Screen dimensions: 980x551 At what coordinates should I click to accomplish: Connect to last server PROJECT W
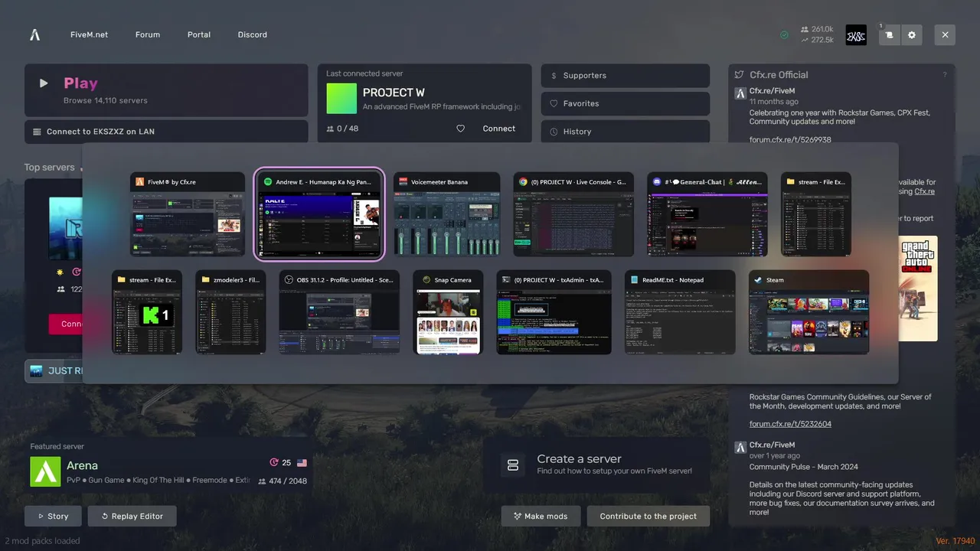coord(498,129)
